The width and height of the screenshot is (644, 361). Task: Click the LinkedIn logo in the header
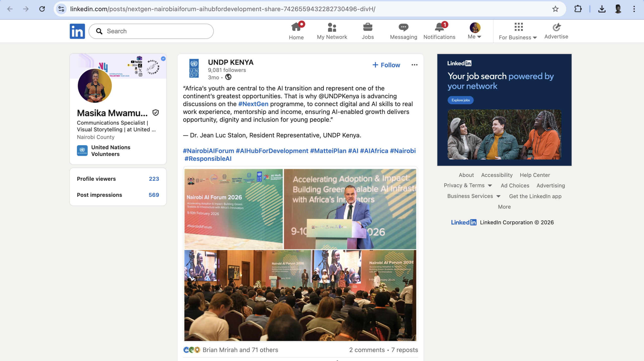pyautogui.click(x=77, y=31)
